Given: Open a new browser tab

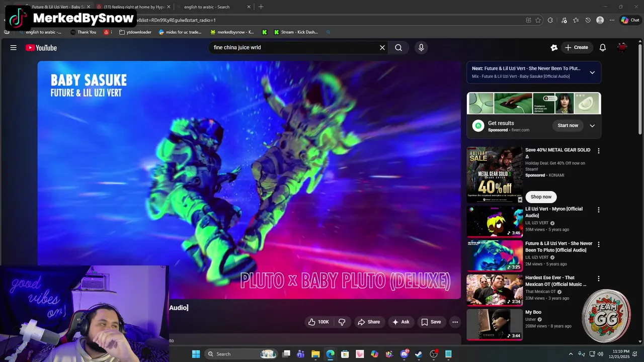Looking at the screenshot, I should [x=261, y=7].
